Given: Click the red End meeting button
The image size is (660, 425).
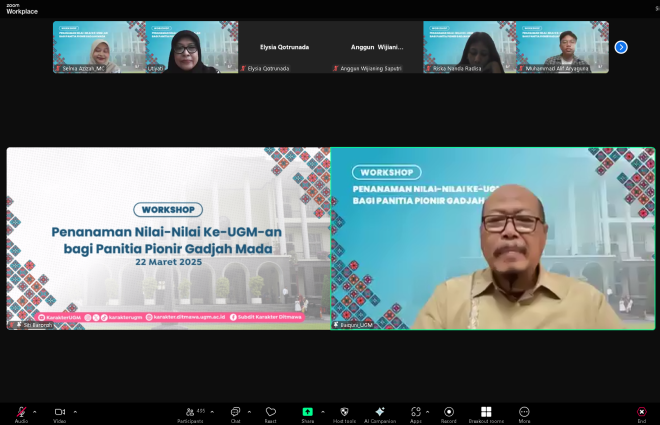Looking at the screenshot, I should pos(642,412).
